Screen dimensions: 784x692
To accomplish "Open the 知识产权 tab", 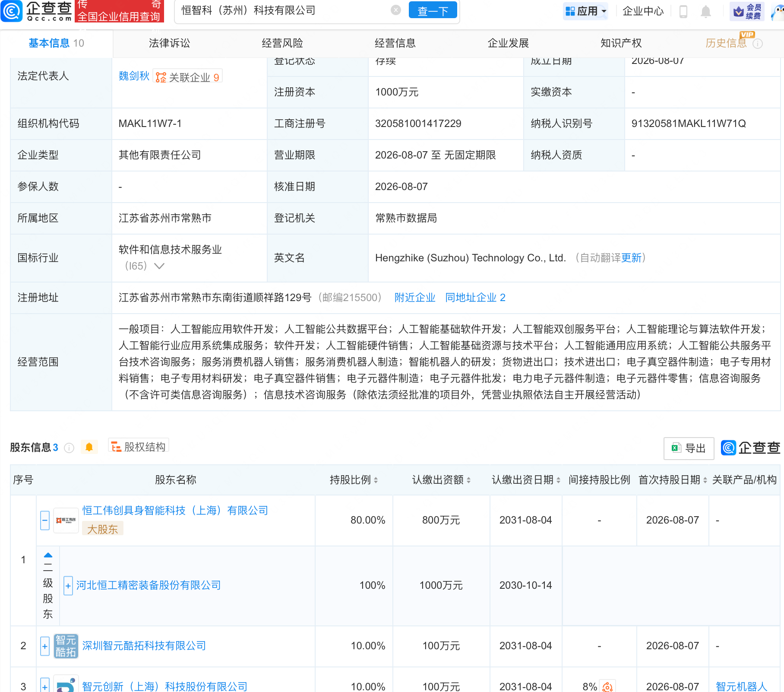I will click(x=621, y=43).
